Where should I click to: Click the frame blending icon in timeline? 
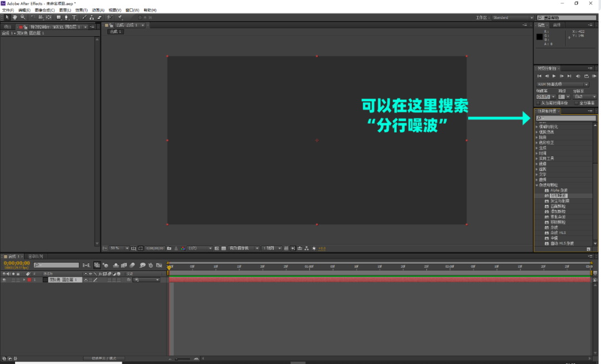(124, 265)
